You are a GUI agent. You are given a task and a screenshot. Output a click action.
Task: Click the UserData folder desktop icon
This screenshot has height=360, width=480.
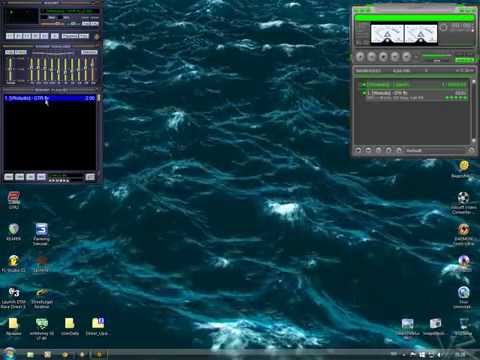click(70, 326)
